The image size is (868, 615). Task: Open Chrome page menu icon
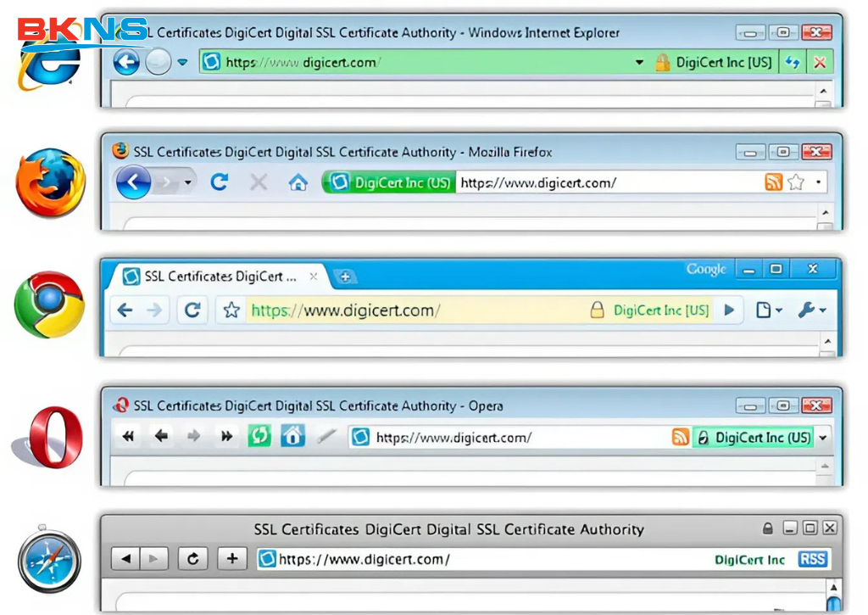coord(768,310)
